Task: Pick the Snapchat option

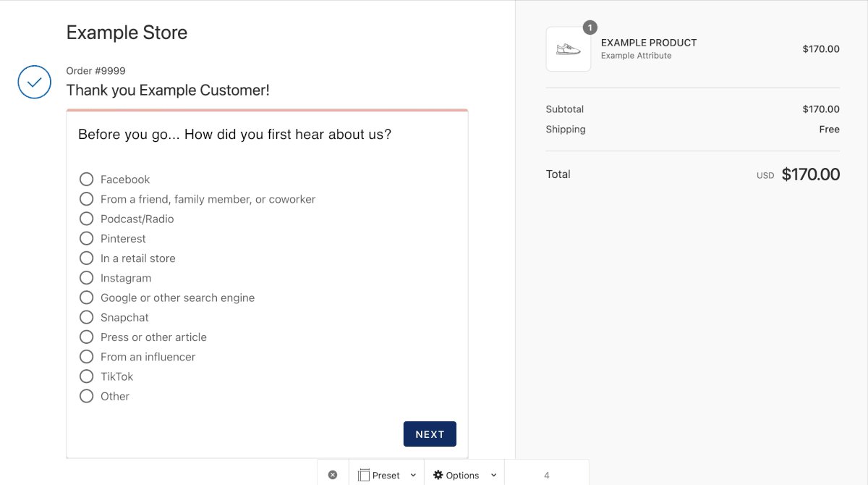Action: point(87,317)
